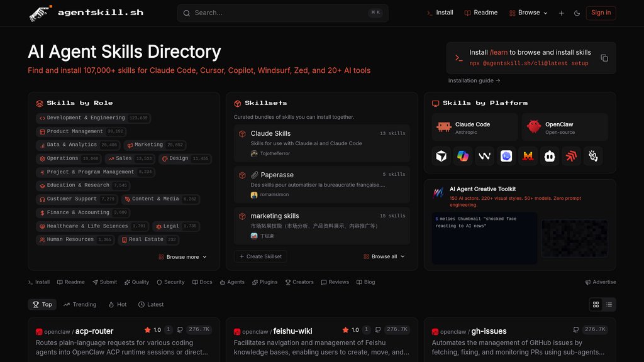644x362 pixels.
Task: Click the red arrows platform icon
Action: (571, 156)
